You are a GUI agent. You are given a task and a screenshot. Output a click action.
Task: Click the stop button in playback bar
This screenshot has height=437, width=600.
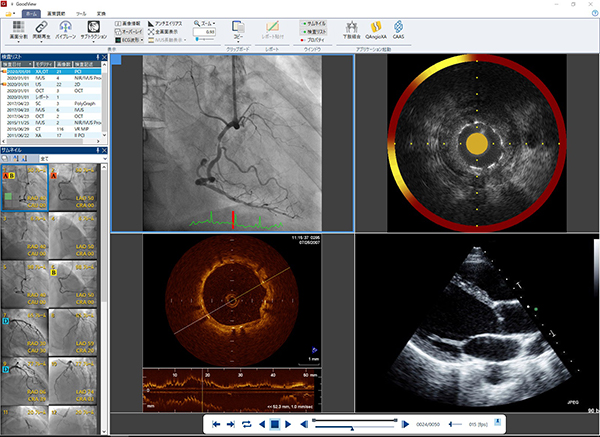274,425
